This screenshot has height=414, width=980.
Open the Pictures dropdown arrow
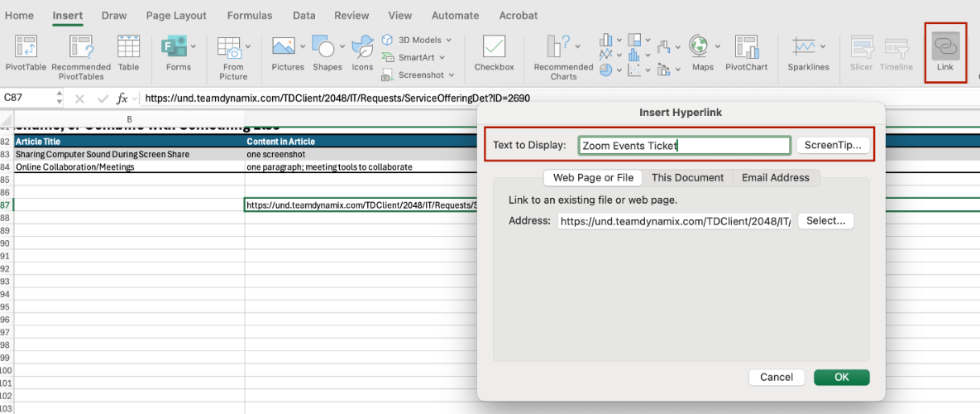tap(304, 46)
